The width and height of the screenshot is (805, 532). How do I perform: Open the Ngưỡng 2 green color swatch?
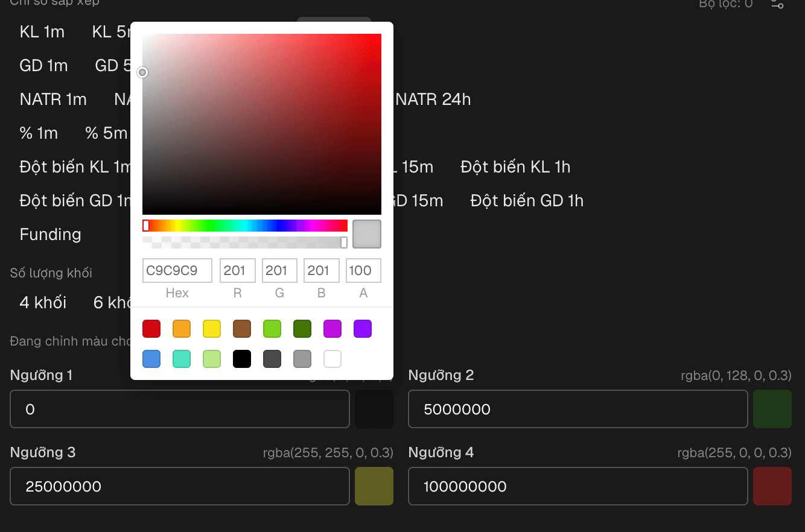coord(772,409)
